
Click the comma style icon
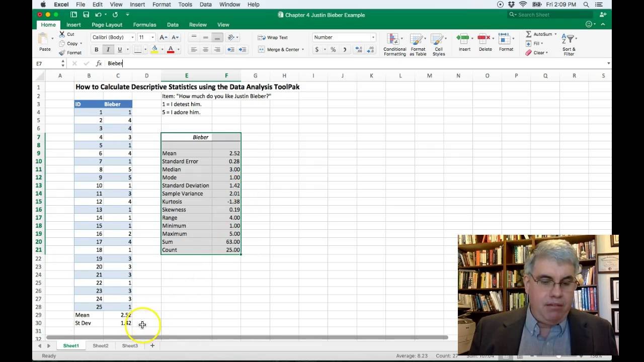tap(345, 49)
